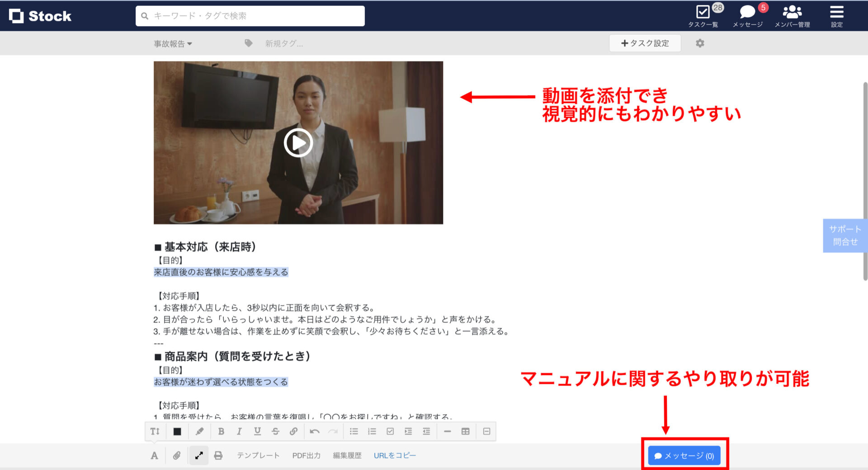The width and height of the screenshot is (868, 470).
Task: Click step 3 手が離せない場合は line
Action: 332,331
